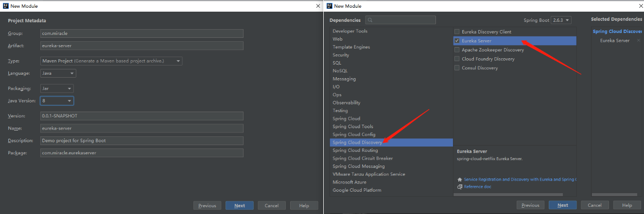Select the Web category

337,39
